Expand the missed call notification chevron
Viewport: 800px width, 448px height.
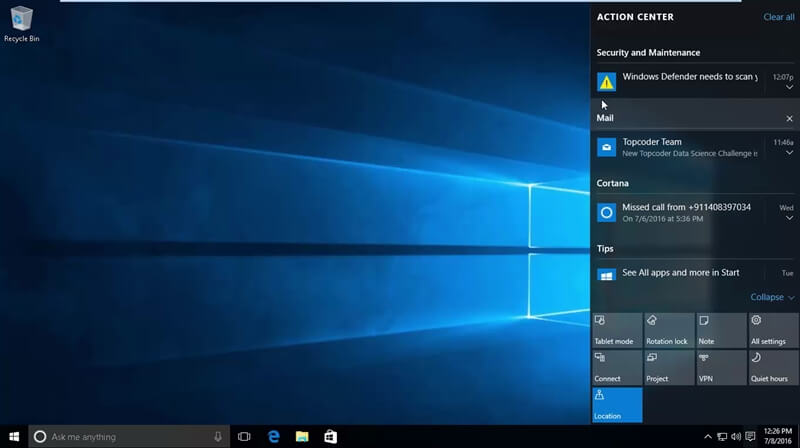pos(789,218)
